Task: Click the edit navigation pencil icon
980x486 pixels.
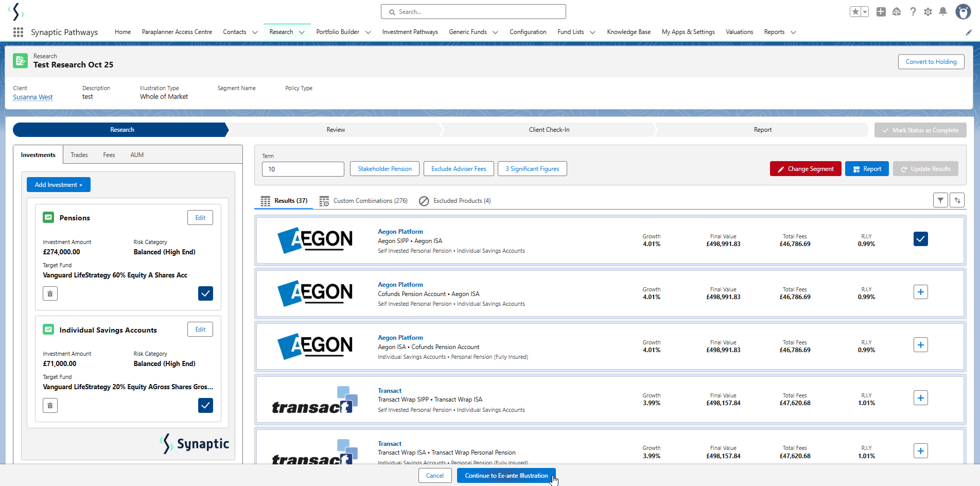Action: click(x=969, y=32)
